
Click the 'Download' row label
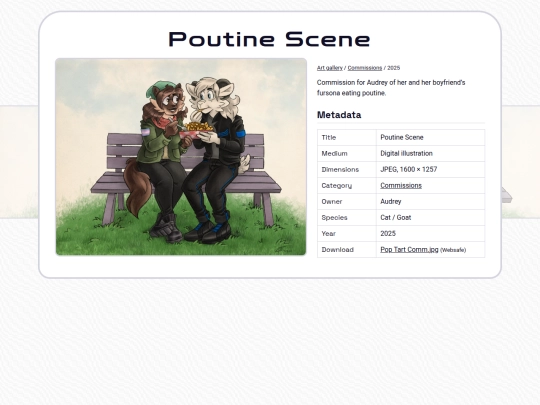coord(338,249)
